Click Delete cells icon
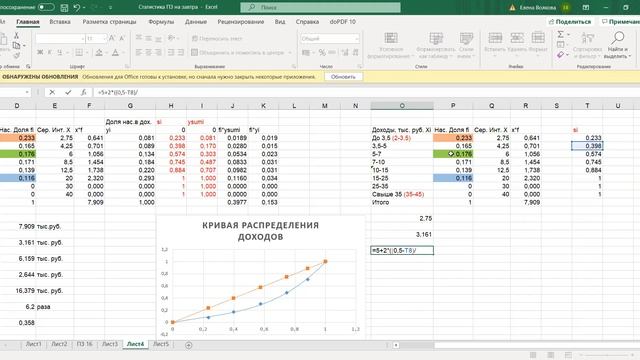This screenshot has width=640, height=360. (517, 38)
